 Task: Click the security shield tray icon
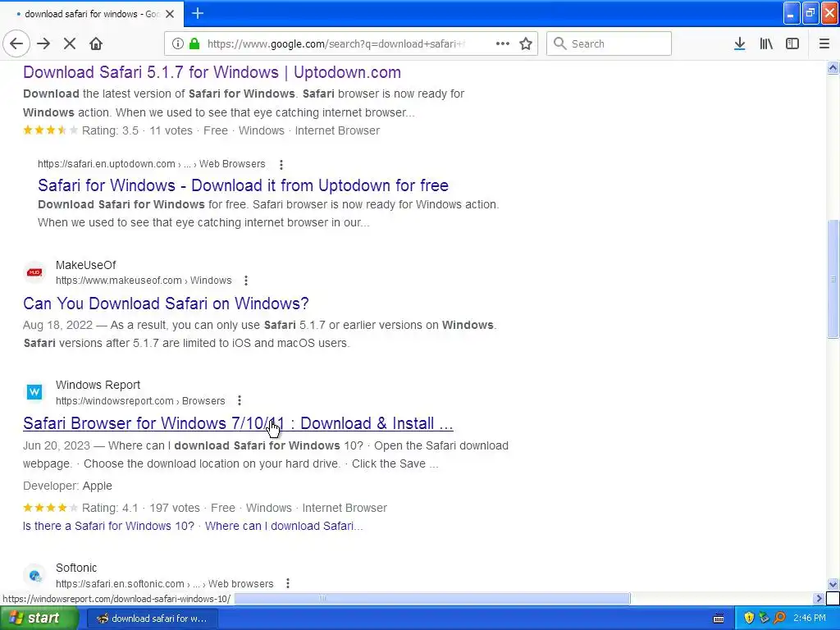tap(749, 619)
